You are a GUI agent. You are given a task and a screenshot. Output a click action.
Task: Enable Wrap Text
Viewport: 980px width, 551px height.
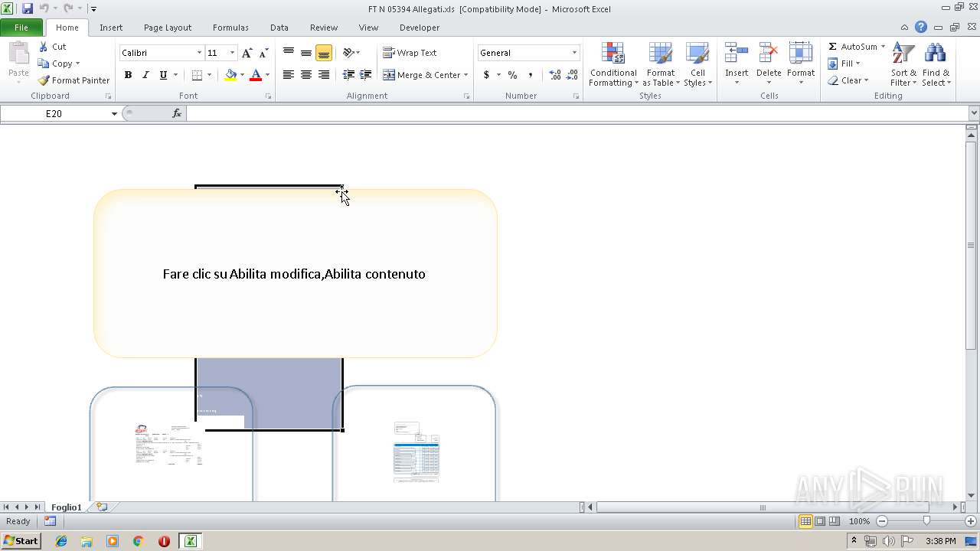[410, 53]
